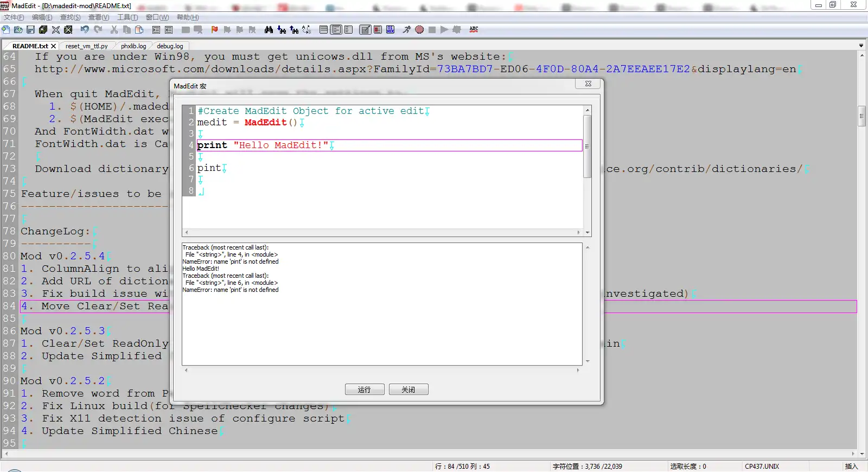
Task: Switch to phxlib.log tab
Action: pos(133,46)
